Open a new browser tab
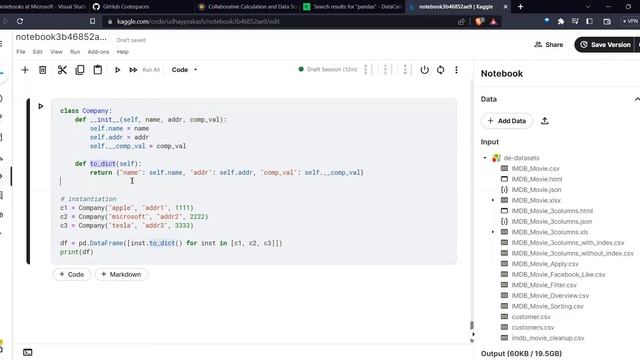This screenshot has height=360, width=640. [x=520, y=7]
